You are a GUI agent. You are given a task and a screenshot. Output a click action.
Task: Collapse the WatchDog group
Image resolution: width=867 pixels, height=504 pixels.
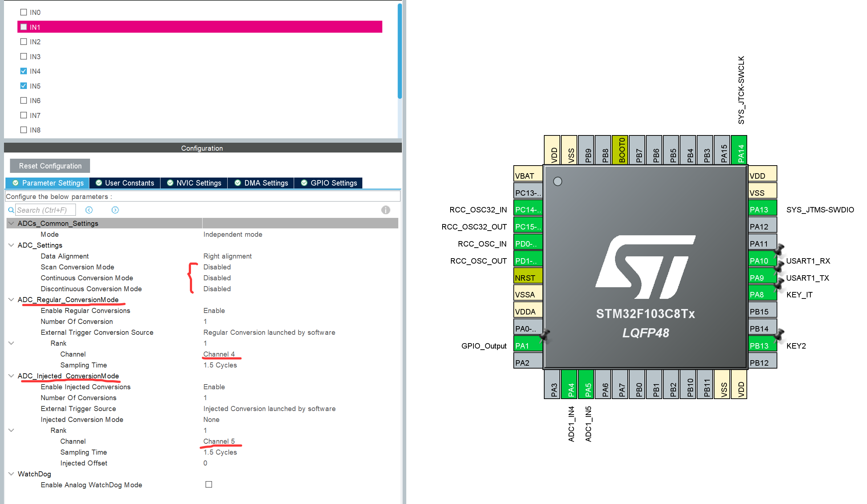[11, 474]
